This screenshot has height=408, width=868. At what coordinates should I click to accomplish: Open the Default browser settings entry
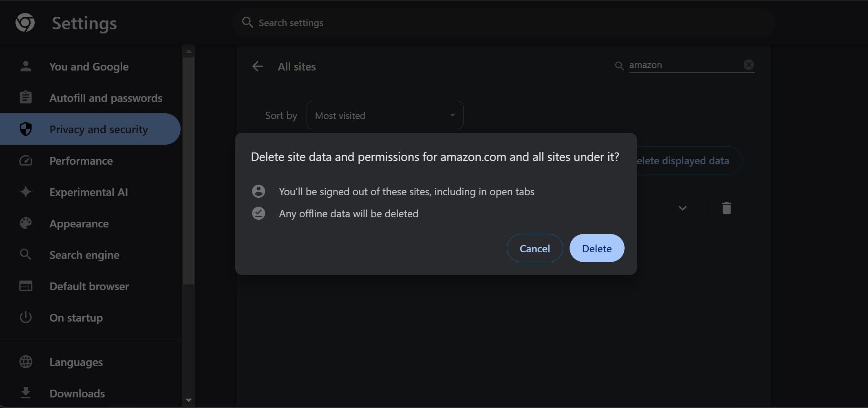point(89,286)
